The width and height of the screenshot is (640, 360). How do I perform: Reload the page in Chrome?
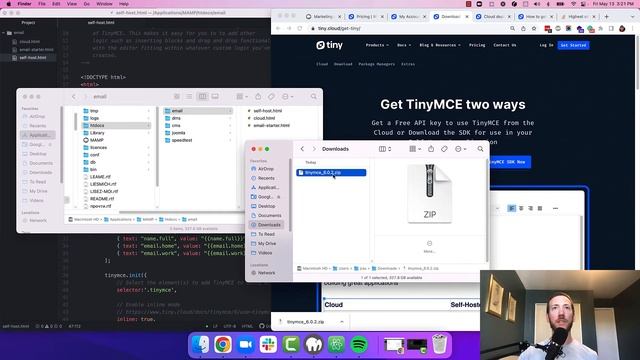pos(300,29)
